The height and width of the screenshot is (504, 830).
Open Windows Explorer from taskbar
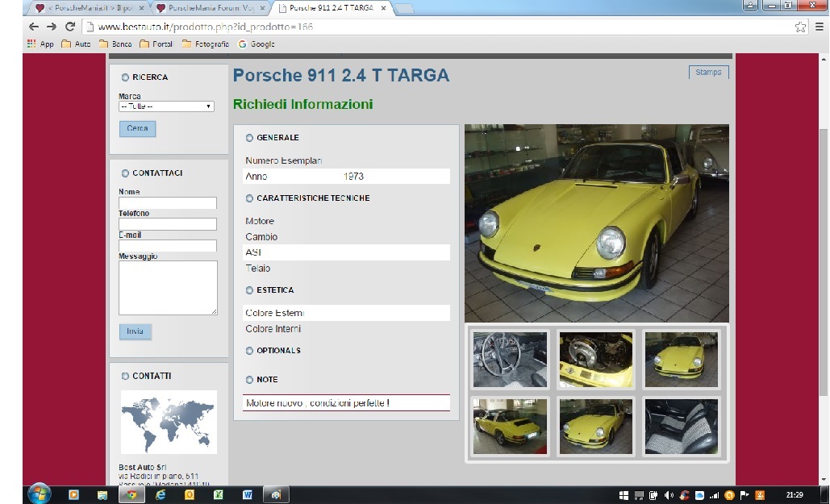pos(102,495)
